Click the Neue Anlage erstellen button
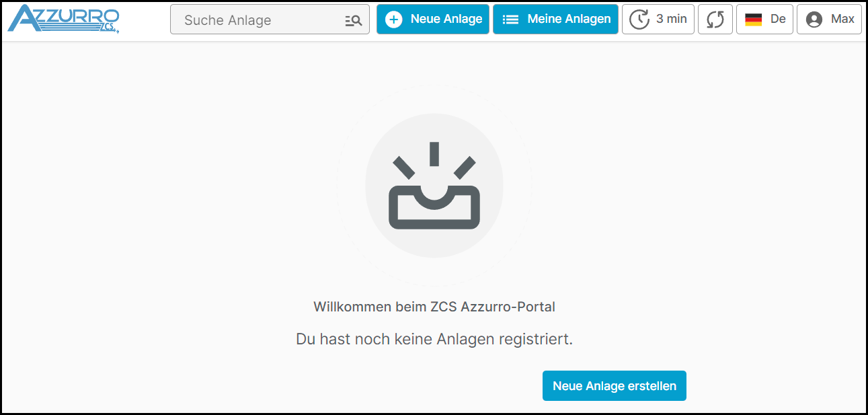 point(615,386)
